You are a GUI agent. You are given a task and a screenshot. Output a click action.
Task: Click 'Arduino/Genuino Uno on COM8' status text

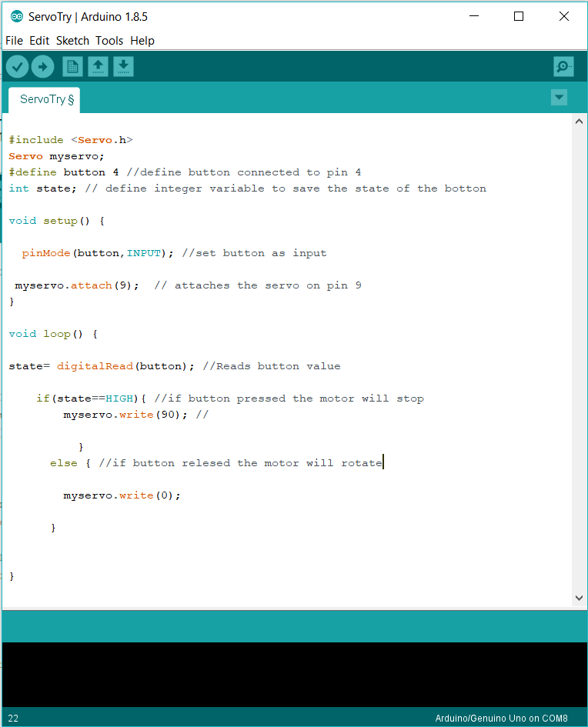pyautogui.click(x=501, y=719)
